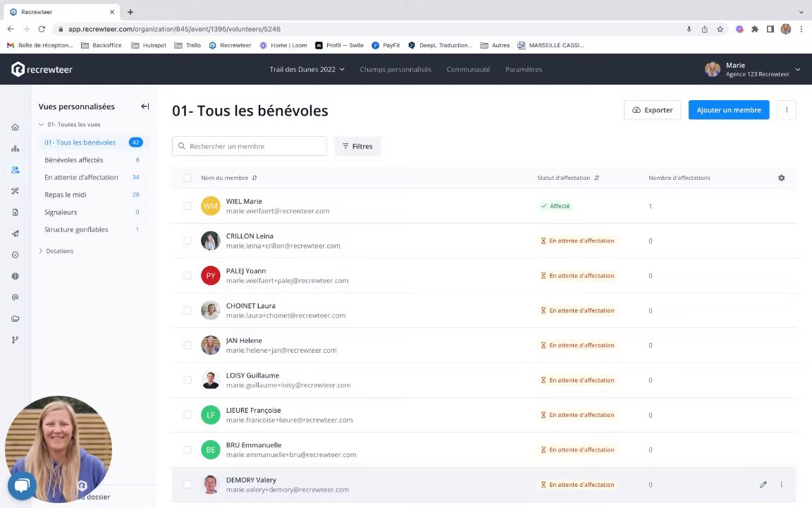Click Ajouter un membre button
Image resolution: width=812 pixels, height=508 pixels.
click(x=729, y=110)
